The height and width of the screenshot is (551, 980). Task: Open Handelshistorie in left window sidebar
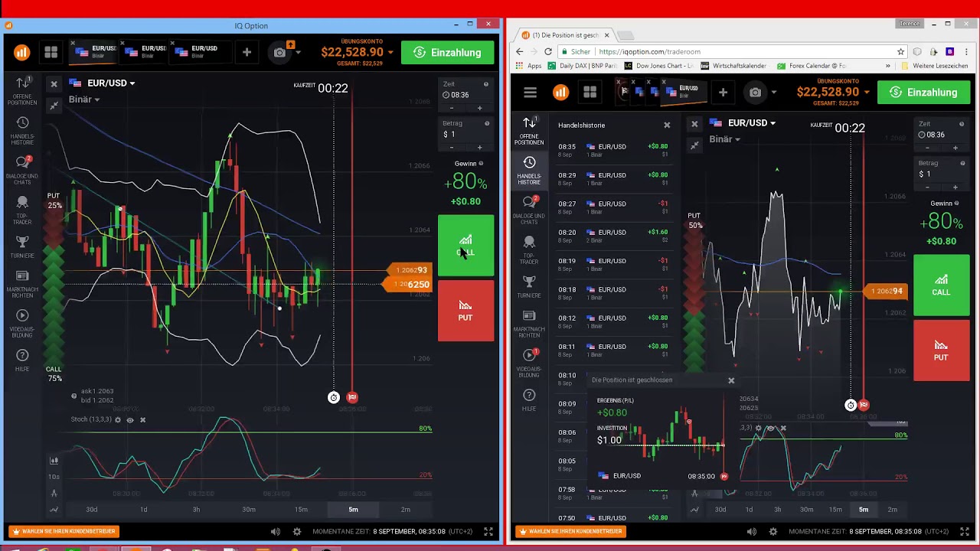coord(22,131)
